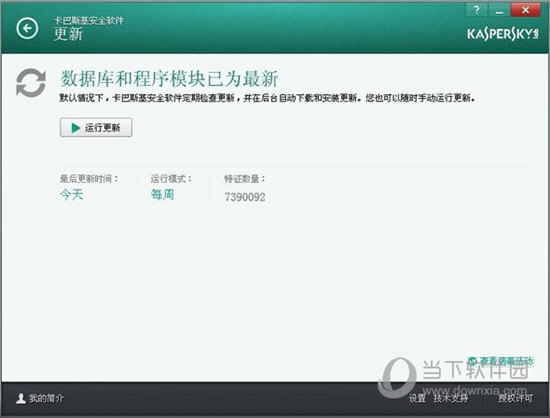
Task: Start the update with the 运行更新 button
Action: [96, 127]
